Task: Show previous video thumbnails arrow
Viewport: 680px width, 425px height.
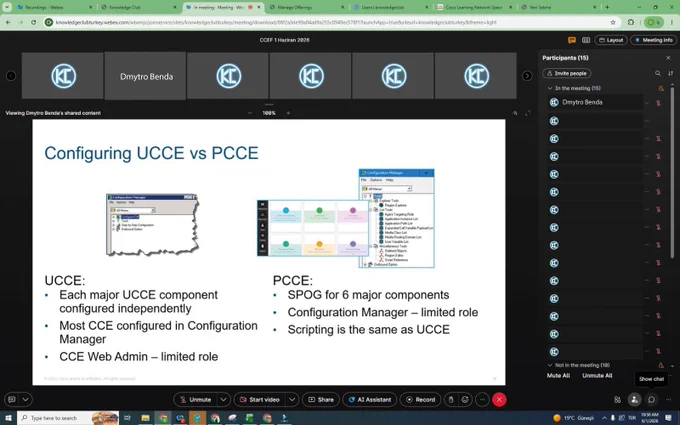Action: [x=11, y=76]
